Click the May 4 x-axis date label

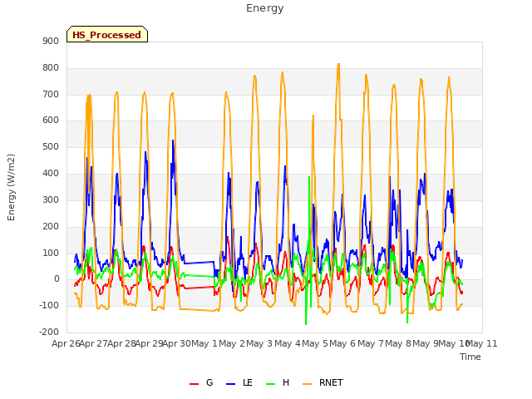click(x=288, y=343)
